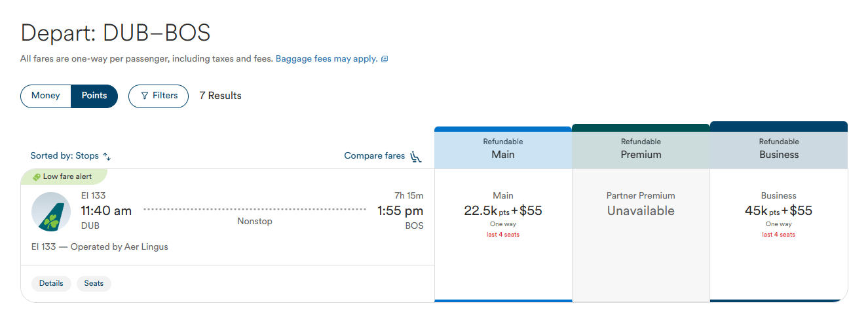Expand flight Details for EI 133
868x312 pixels.
[51, 283]
